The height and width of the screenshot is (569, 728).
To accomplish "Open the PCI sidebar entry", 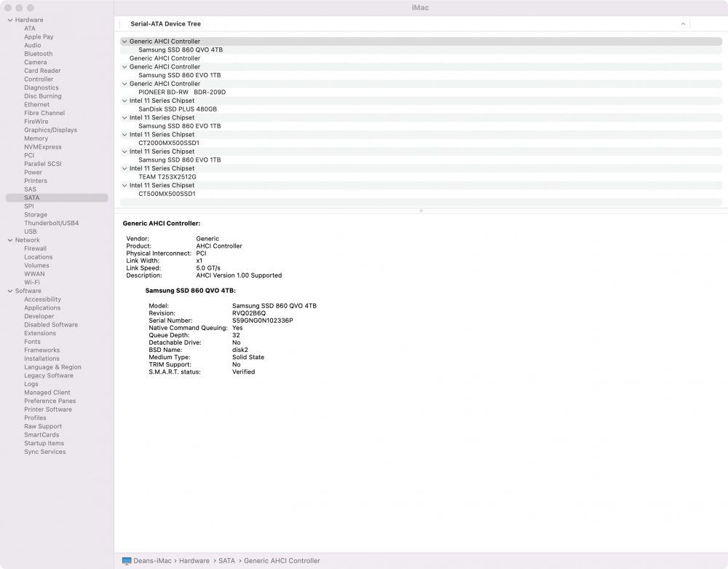I will tap(29, 155).
